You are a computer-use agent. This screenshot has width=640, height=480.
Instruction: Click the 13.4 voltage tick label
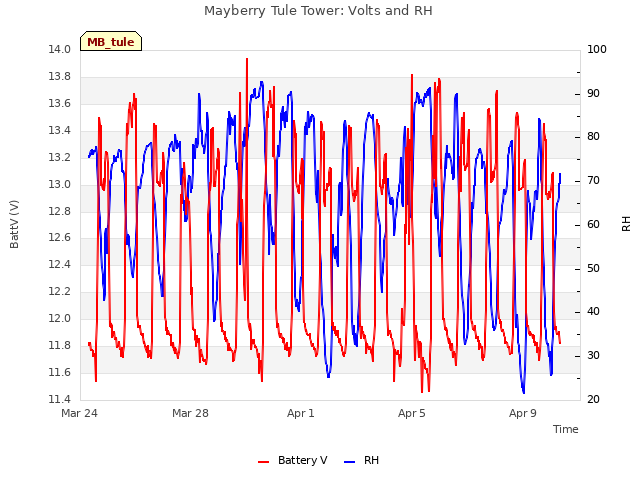coord(60,131)
